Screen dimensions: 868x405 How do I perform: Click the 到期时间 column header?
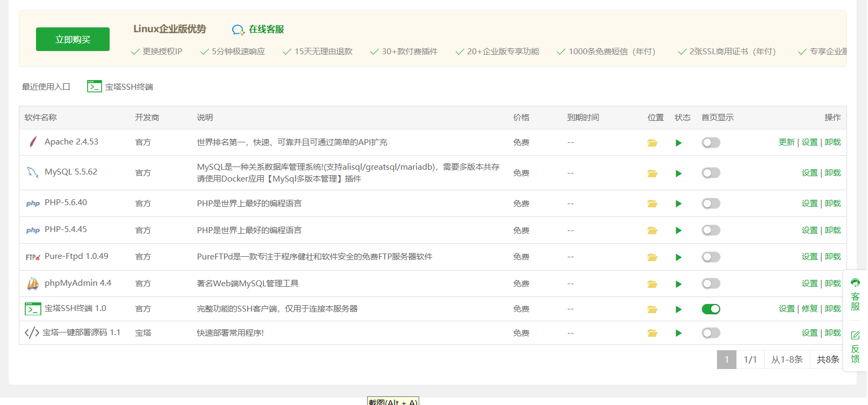[583, 118]
